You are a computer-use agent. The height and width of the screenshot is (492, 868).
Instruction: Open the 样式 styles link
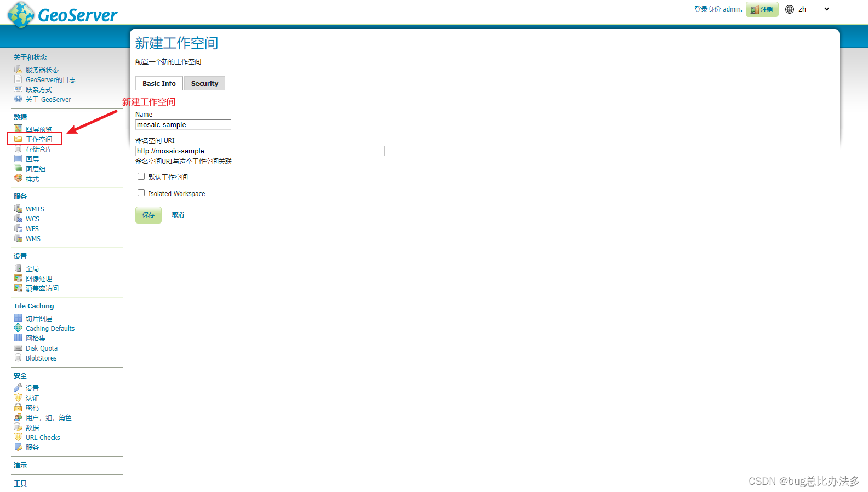pos(32,179)
